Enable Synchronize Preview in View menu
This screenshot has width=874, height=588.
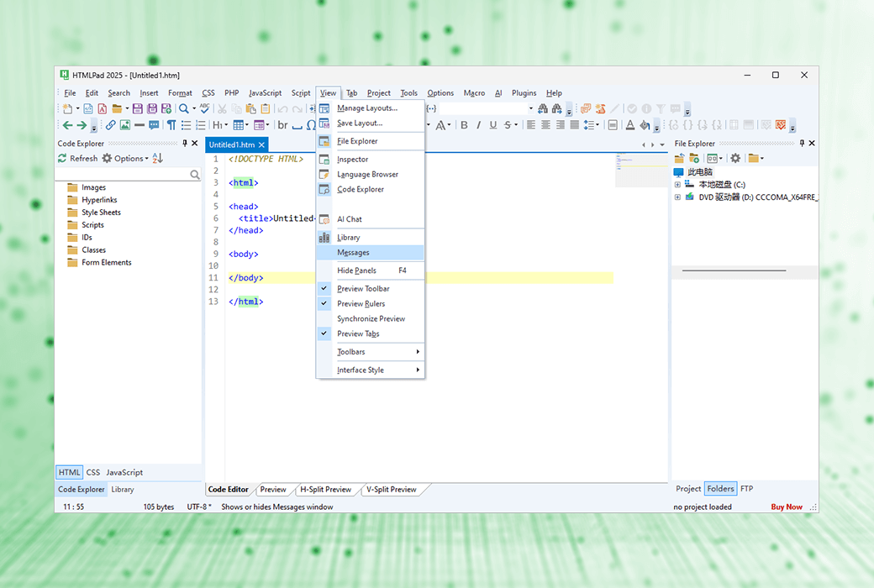(370, 319)
